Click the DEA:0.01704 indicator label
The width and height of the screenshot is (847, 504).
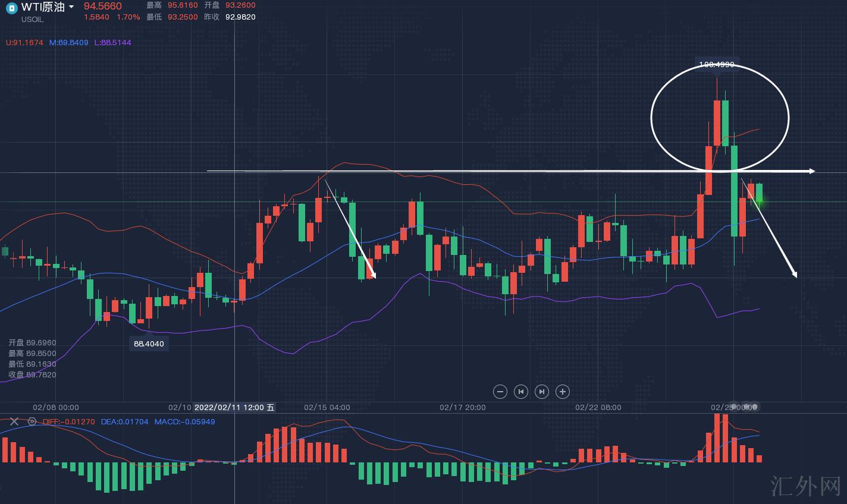124,422
